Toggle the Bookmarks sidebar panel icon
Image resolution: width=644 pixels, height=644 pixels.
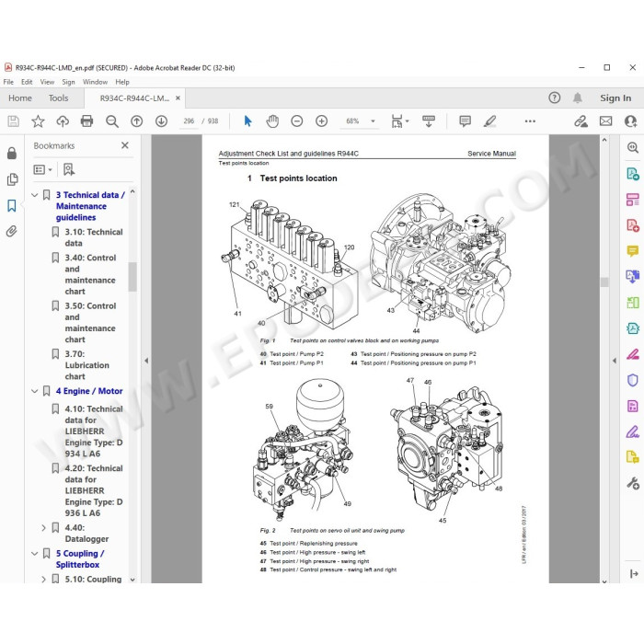(12, 205)
